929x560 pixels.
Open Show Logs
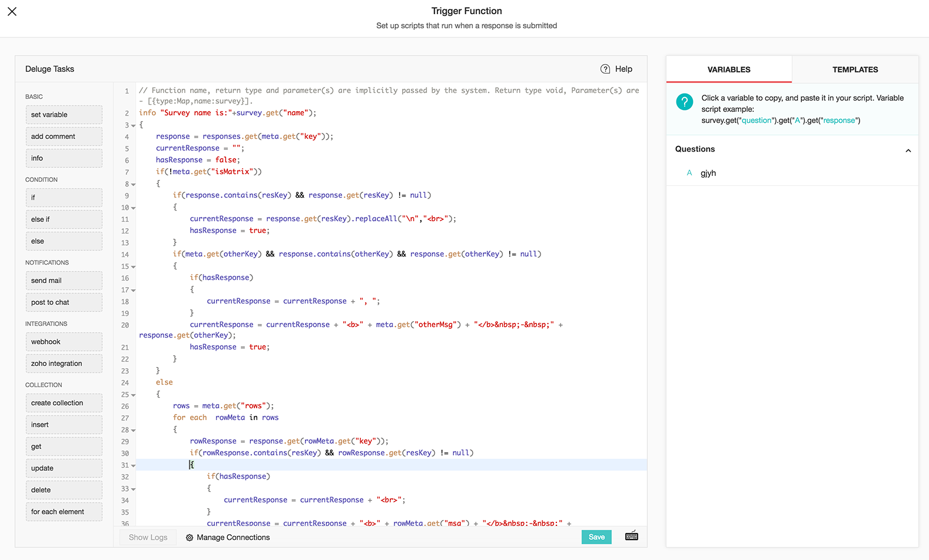click(x=148, y=537)
